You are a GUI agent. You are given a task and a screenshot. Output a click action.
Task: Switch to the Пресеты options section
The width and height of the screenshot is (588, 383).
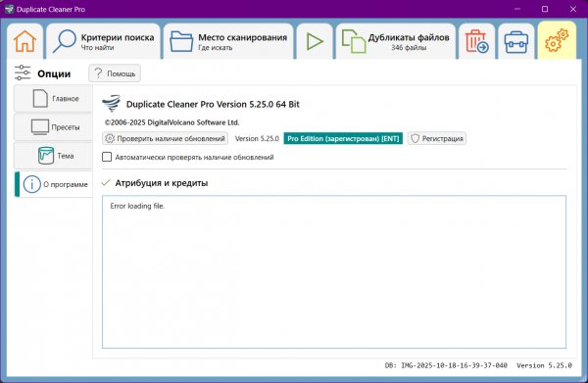[53, 127]
